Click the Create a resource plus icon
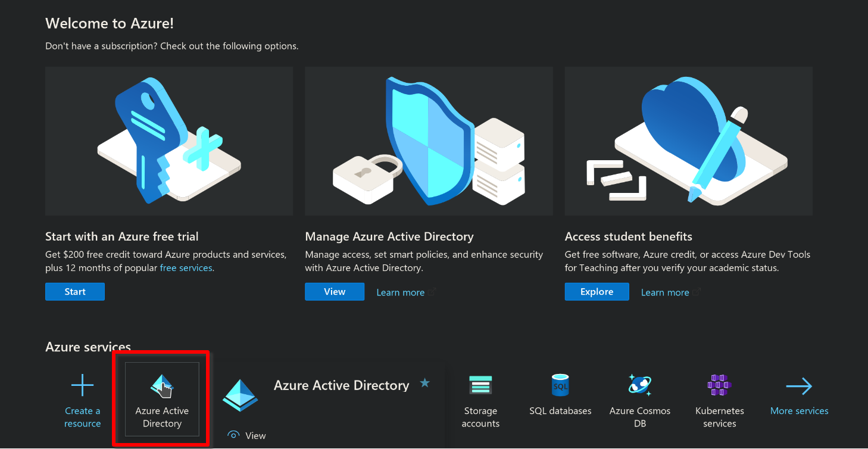868x449 pixels. 82,386
